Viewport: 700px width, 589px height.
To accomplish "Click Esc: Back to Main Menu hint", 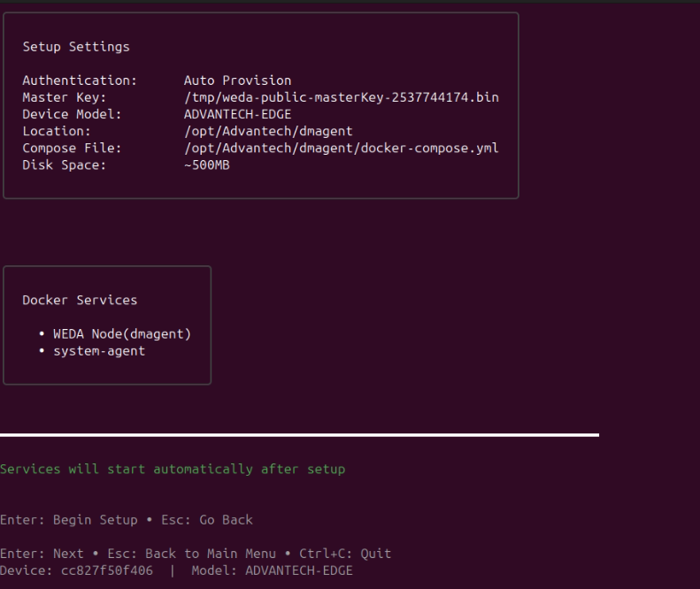I will pyautogui.click(x=191, y=554).
